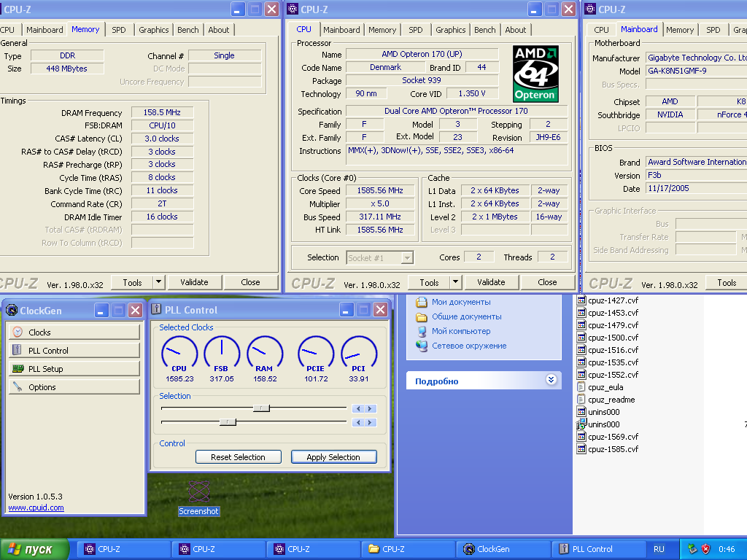Screen dimensions: 747x560
Task: Click the FSB clock gauge dial
Action: coord(222,354)
